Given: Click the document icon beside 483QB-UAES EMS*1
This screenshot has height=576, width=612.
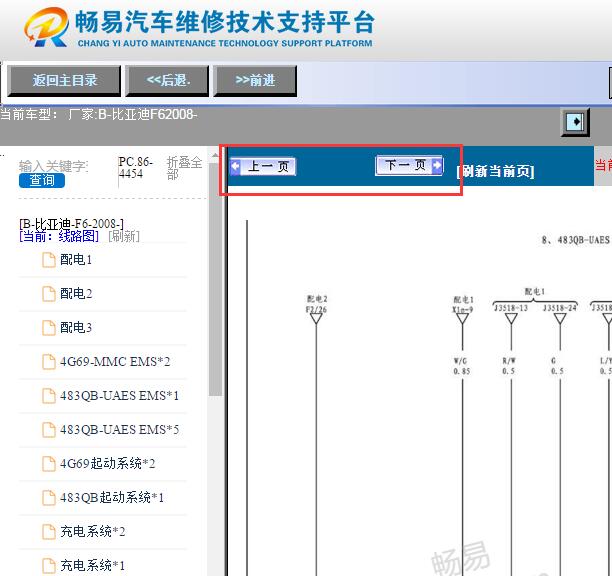Looking at the screenshot, I should pyautogui.click(x=49, y=396).
